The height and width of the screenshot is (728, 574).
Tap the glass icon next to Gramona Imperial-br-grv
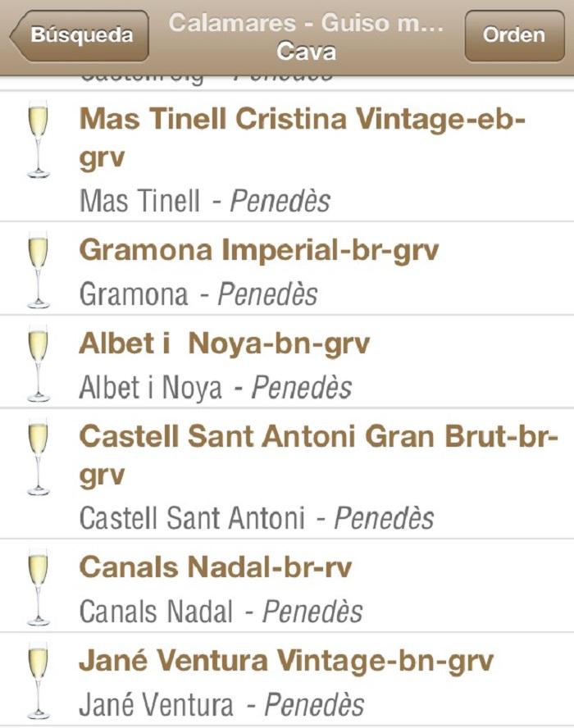(36, 266)
